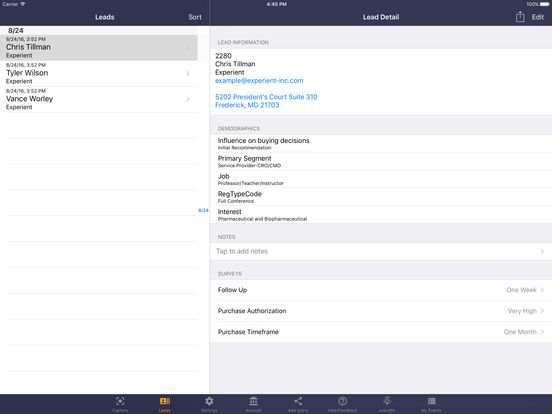
Task: Click the Interest demographic row
Action: click(381, 215)
